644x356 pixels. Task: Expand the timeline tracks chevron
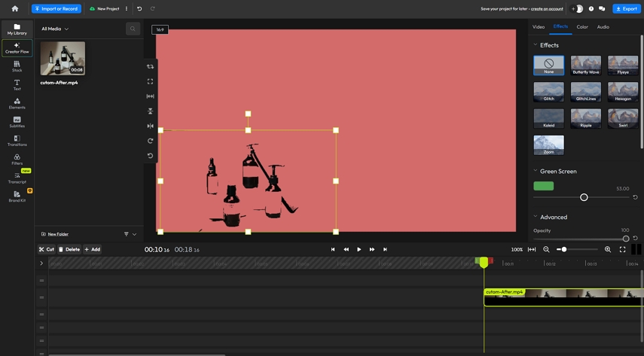[41, 263]
